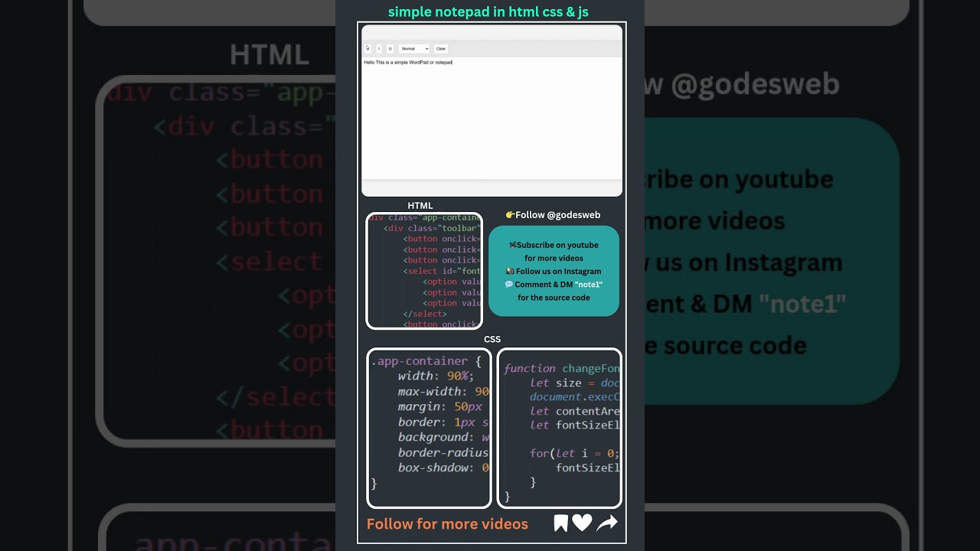Click the Bold (B) button in the notepad toolbar

pos(367,48)
